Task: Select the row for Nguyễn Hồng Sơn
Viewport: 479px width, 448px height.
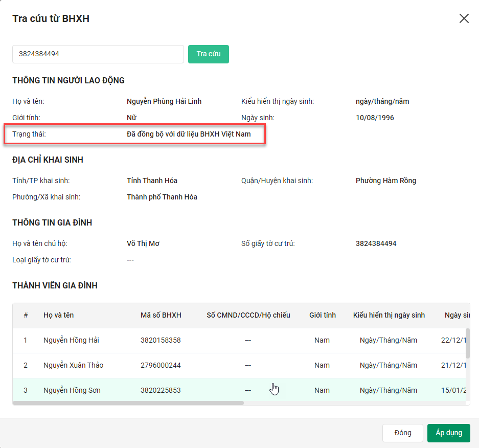Action: pyautogui.click(x=239, y=390)
